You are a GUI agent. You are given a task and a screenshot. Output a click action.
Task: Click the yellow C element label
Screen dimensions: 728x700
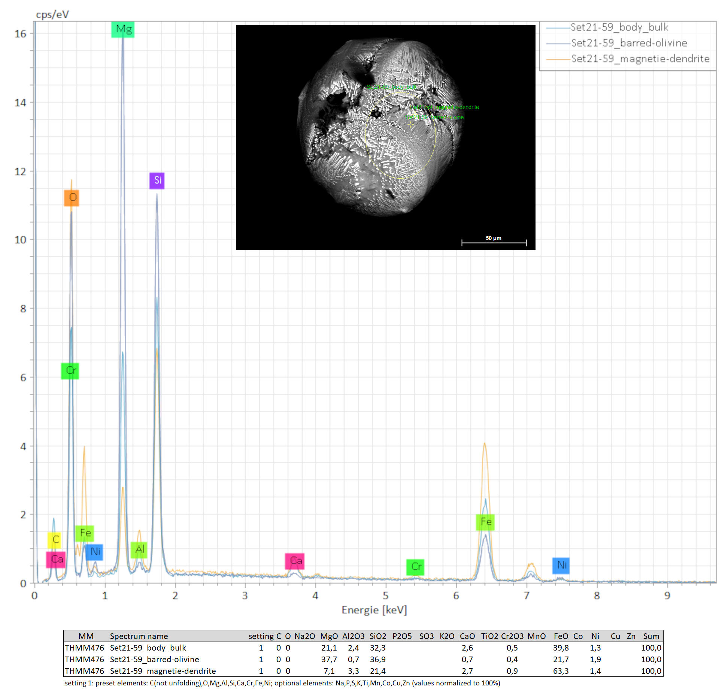click(x=55, y=540)
